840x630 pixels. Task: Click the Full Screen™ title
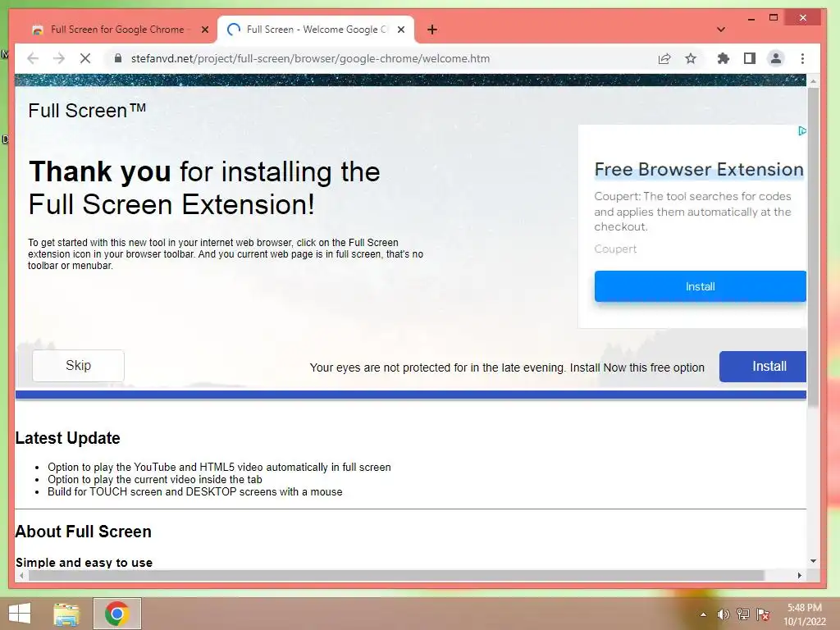click(x=87, y=111)
